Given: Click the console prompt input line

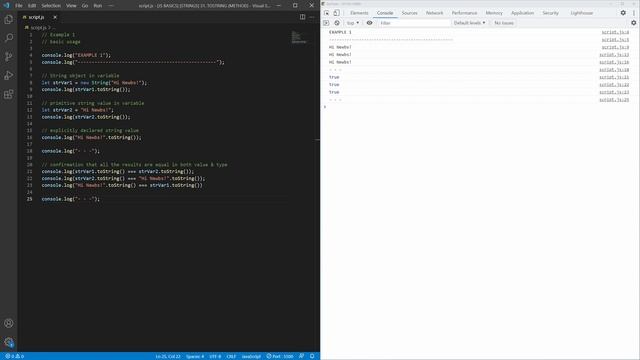Looking at the screenshot, I should (480, 107).
